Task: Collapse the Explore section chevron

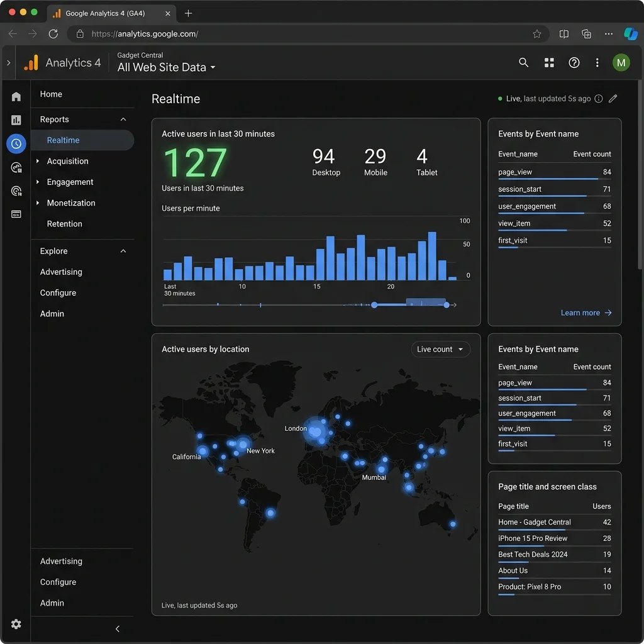Action: pyautogui.click(x=123, y=251)
